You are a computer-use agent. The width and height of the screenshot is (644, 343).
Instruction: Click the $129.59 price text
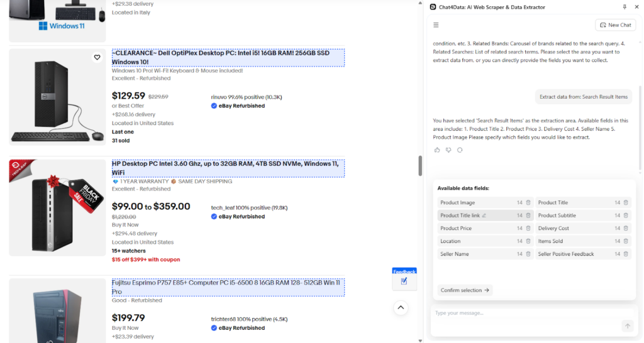click(x=128, y=96)
